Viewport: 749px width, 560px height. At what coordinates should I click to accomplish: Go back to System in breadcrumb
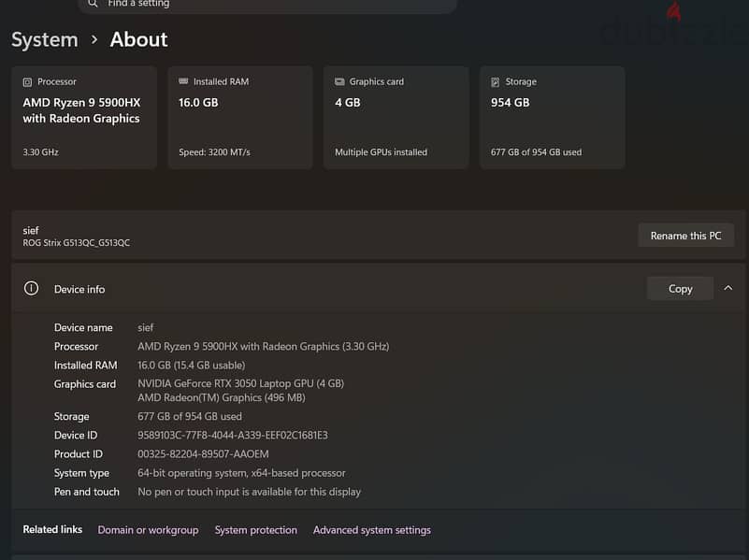(x=45, y=39)
